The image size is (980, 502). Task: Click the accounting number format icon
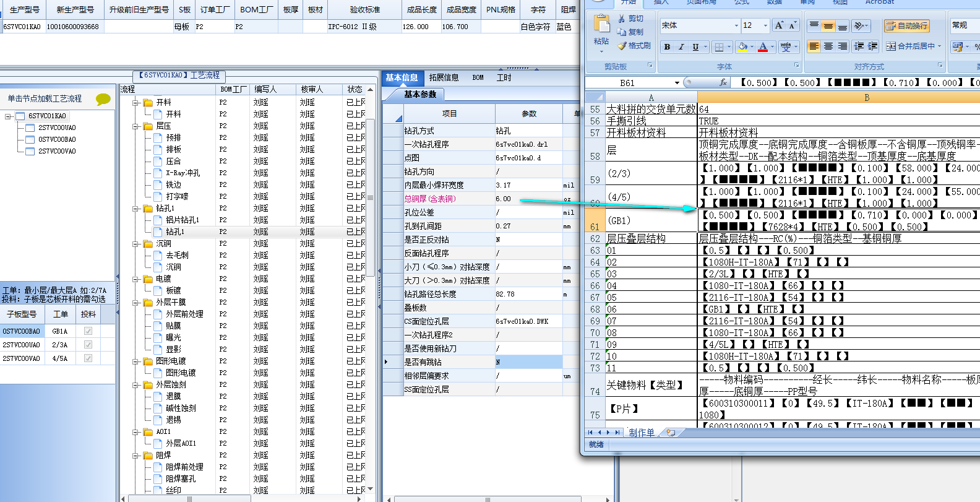pyautogui.click(x=958, y=47)
